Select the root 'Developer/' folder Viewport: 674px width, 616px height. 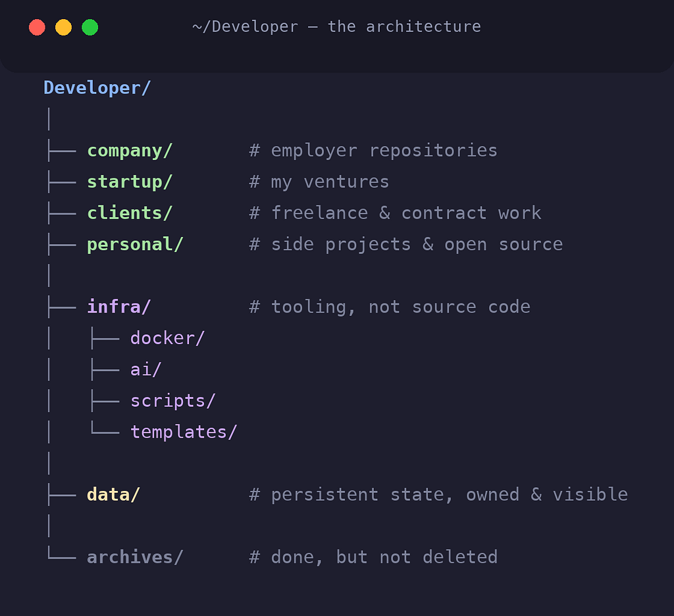(x=97, y=88)
